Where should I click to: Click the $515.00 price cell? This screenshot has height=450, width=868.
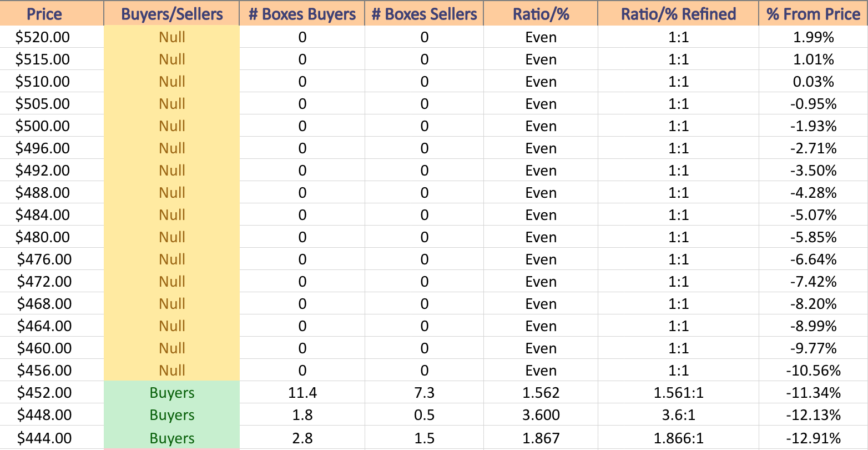52,59
